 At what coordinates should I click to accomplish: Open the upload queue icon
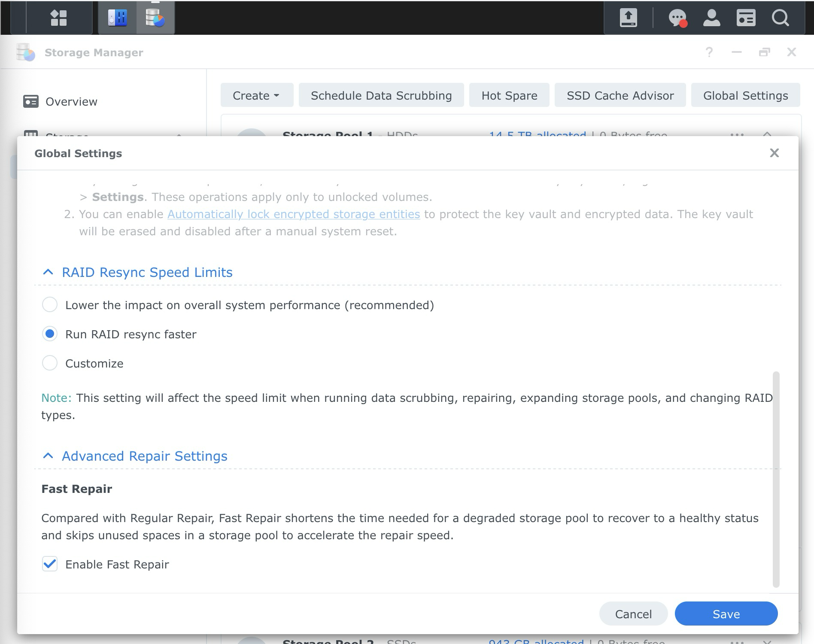point(628,18)
